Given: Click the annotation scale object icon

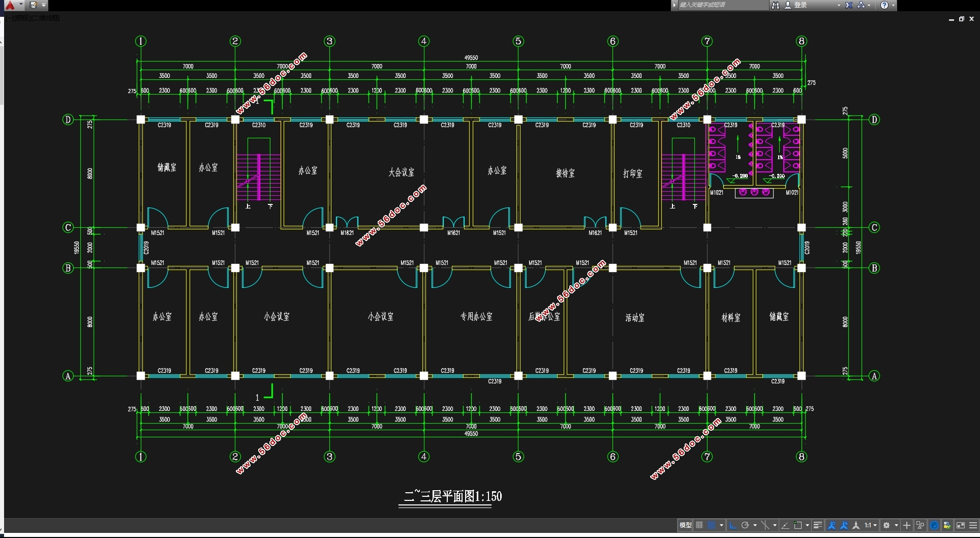Looking at the screenshot, I should pos(856,525).
